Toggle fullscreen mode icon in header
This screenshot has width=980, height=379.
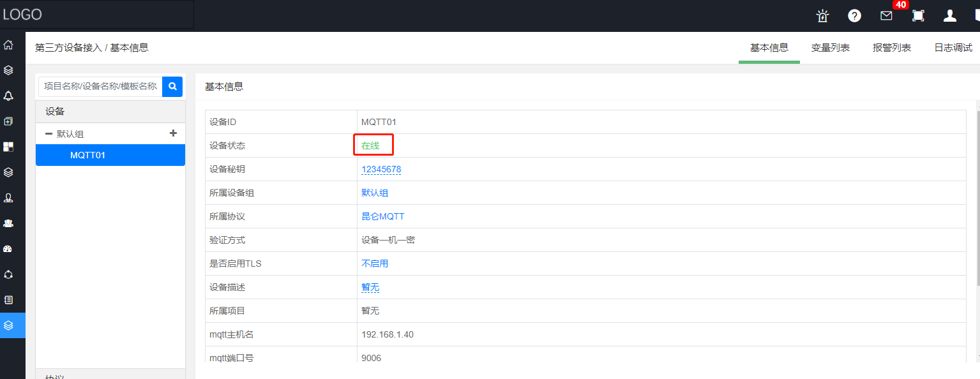[918, 16]
